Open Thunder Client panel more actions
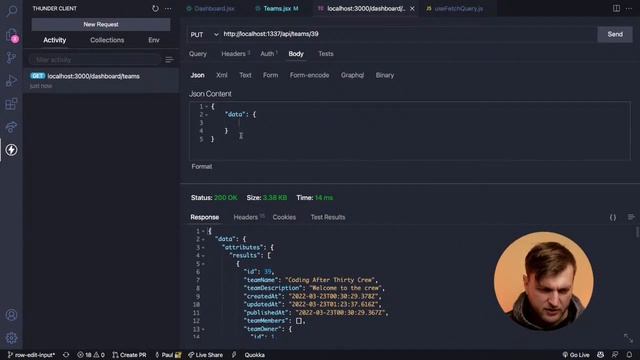Viewport: 640px width, 360px height. point(168,8)
